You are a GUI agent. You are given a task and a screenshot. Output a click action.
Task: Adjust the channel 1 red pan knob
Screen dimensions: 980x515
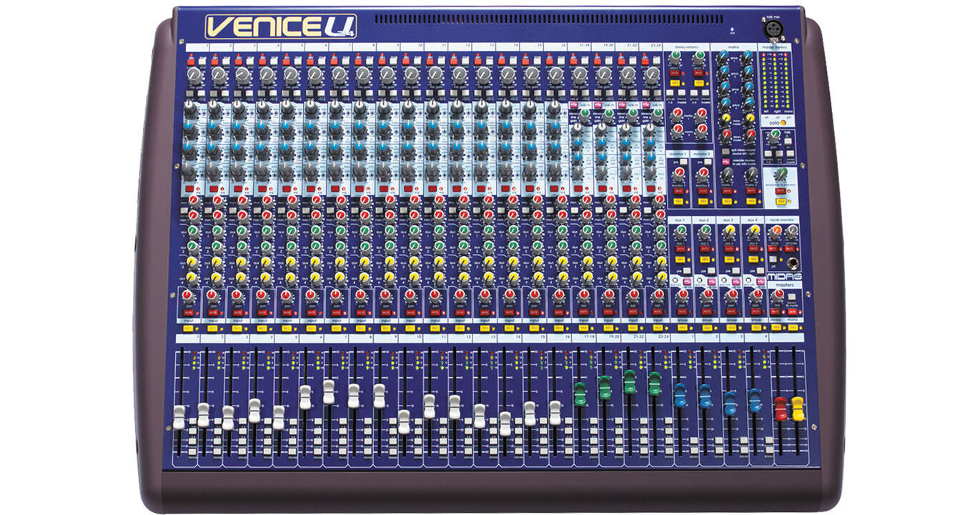(189, 295)
